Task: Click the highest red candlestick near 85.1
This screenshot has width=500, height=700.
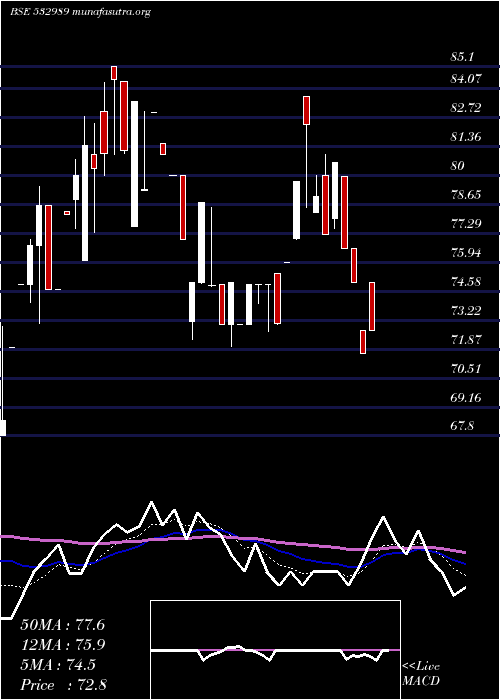Action: (x=114, y=73)
